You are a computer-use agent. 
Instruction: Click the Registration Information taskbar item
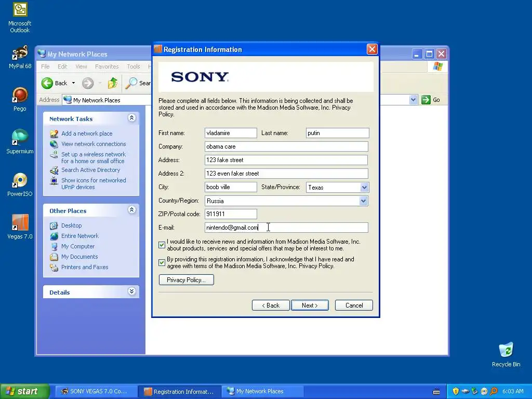(180, 391)
